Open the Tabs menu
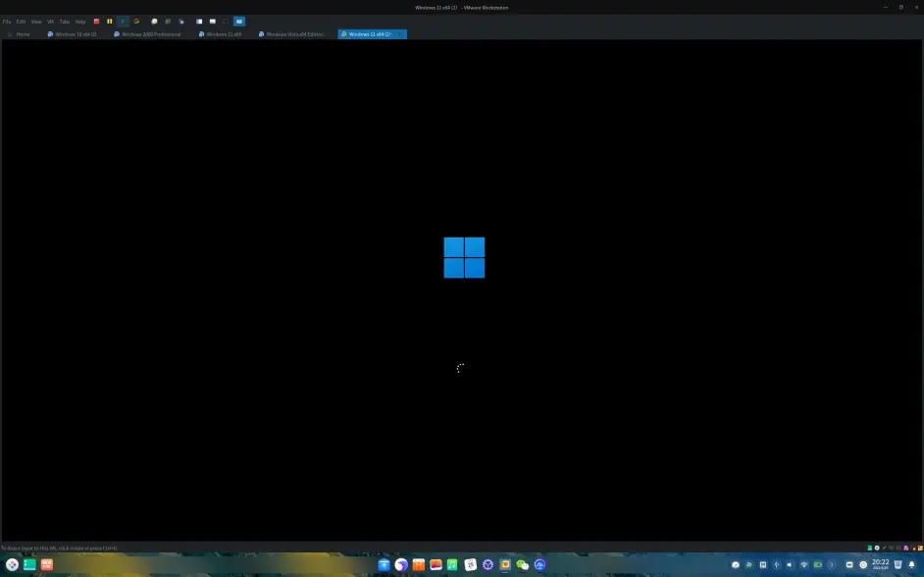Image resolution: width=924 pixels, height=577 pixels. [64, 22]
